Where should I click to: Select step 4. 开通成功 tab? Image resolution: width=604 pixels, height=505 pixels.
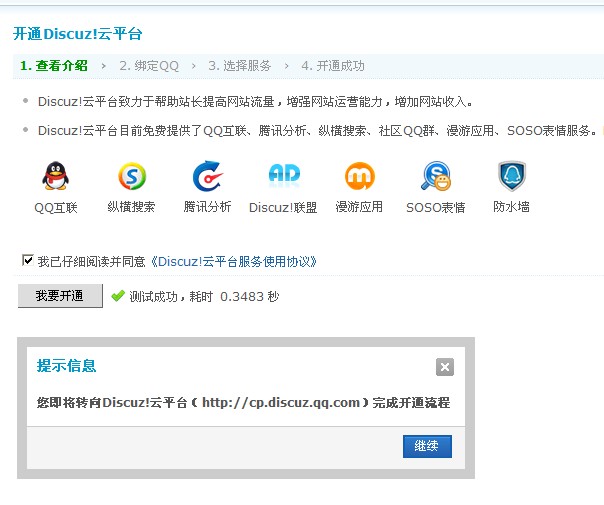click(333, 66)
